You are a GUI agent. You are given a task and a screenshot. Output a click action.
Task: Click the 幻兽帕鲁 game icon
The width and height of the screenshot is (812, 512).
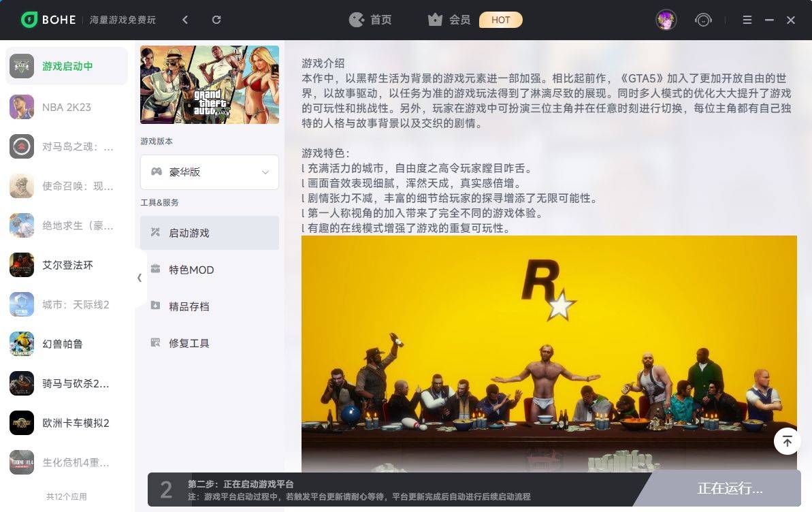[x=22, y=344]
